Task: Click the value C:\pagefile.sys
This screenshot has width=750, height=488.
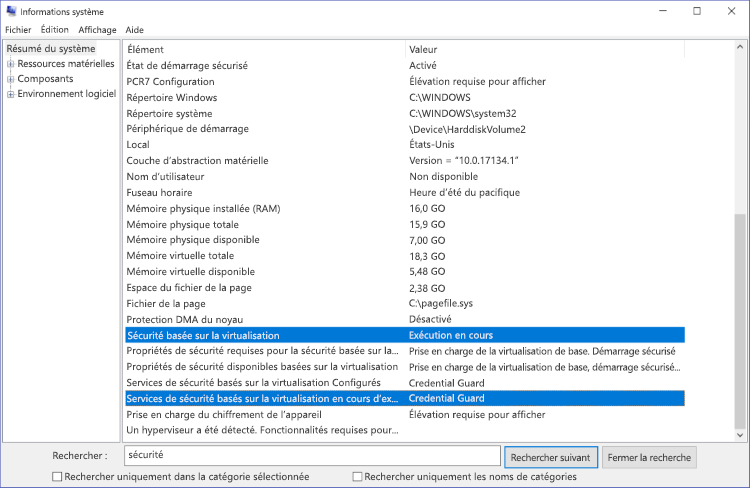Action: tap(441, 303)
